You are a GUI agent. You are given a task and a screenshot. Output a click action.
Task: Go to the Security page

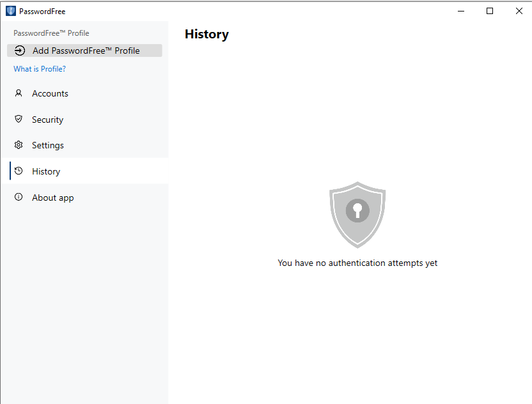tap(47, 120)
